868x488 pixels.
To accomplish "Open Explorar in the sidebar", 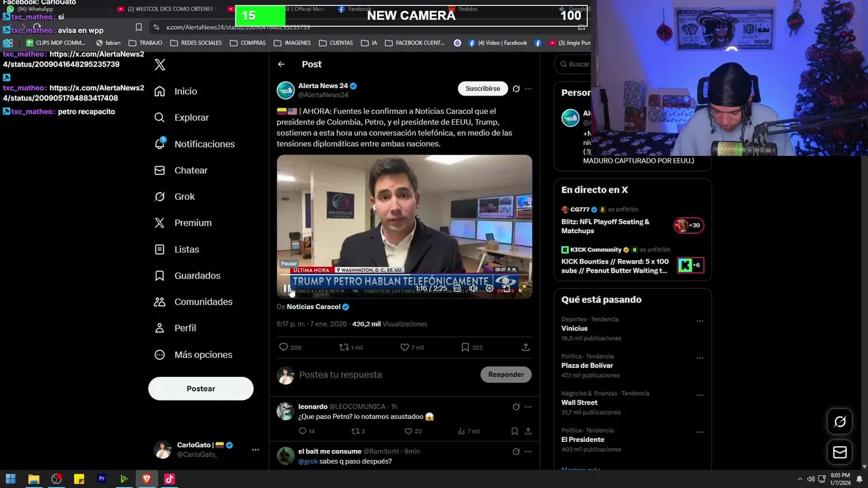I will 181,117.
